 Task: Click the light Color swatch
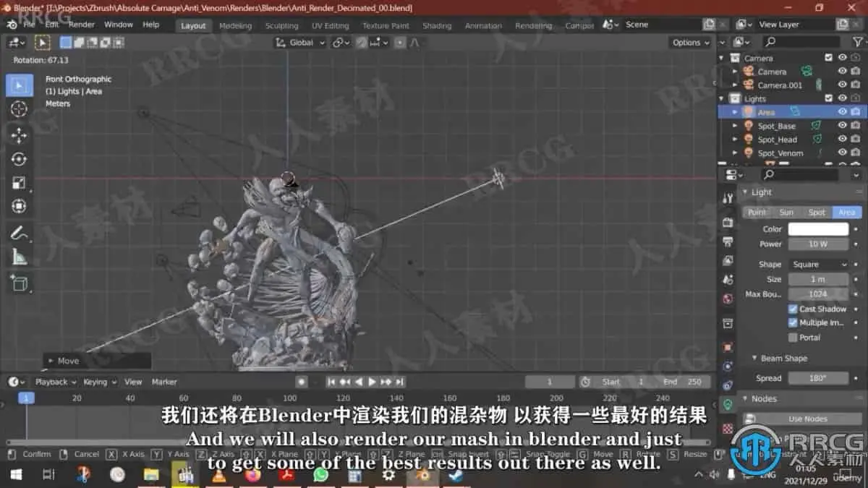tap(818, 229)
